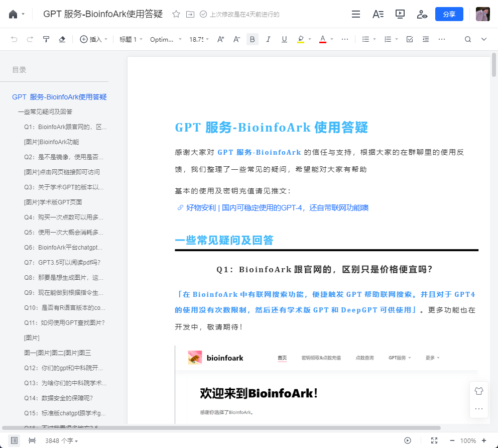Toggle numbered list
Screen dimensions: 498x448
pos(388,39)
